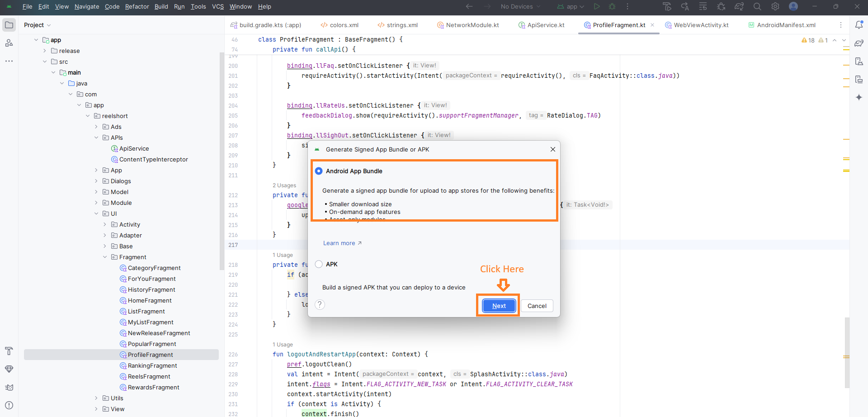Select RewardsFragment in project tree

[x=149, y=387]
